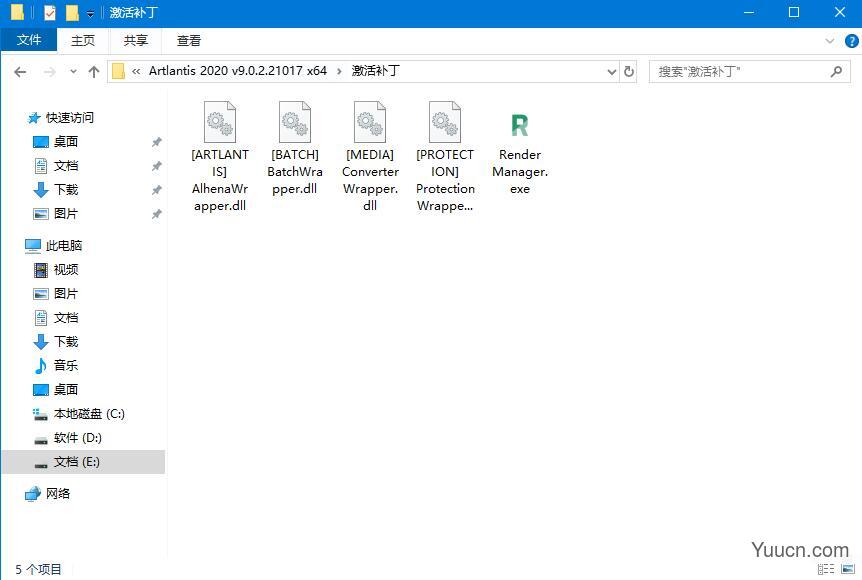
Task: Open 桌面 under 此电脑
Action: pyautogui.click(x=66, y=390)
